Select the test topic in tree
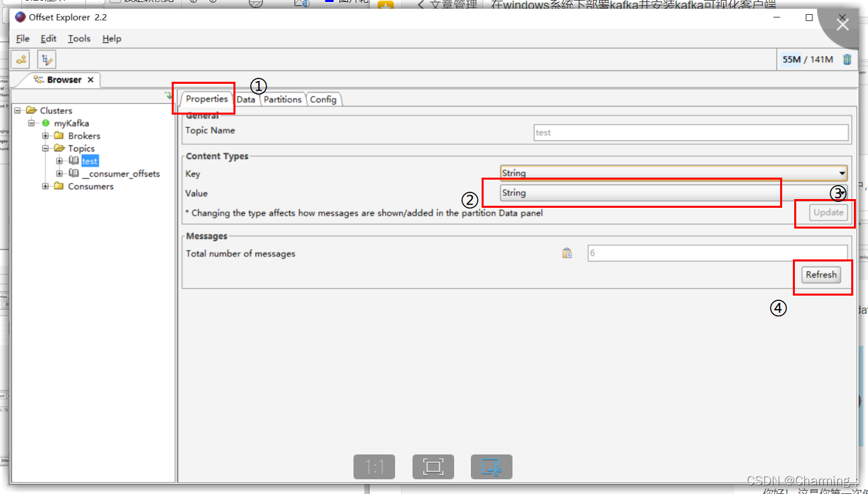Image resolution: width=868 pixels, height=494 pixels. coord(90,162)
